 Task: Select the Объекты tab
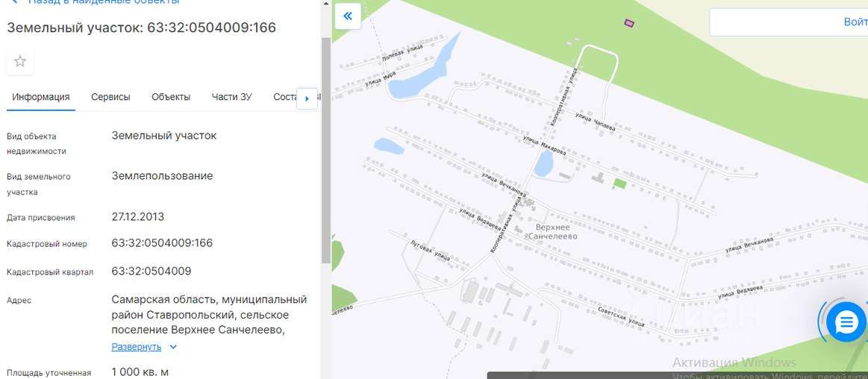(171, 97)
